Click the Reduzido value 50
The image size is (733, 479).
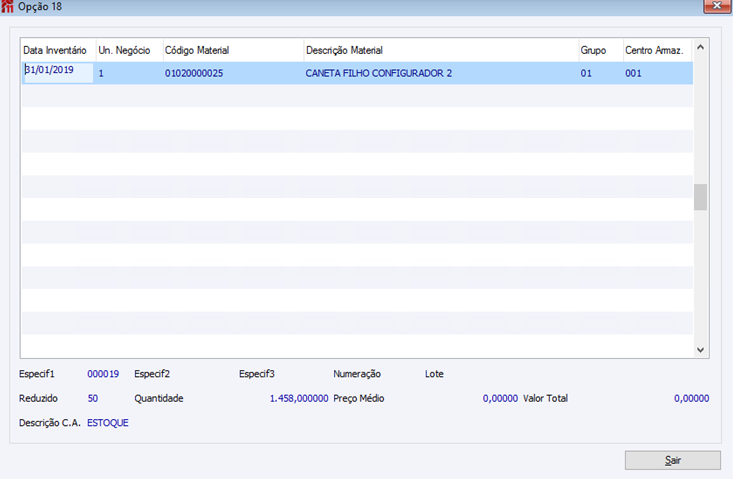point(93,399)
